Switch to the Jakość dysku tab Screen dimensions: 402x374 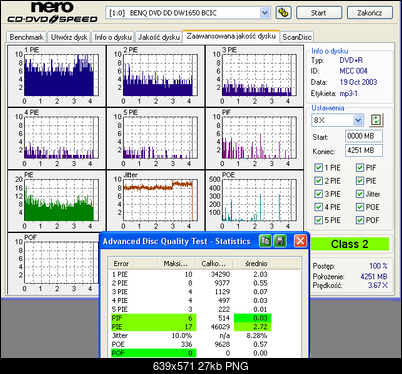click(x=159, y=37)
